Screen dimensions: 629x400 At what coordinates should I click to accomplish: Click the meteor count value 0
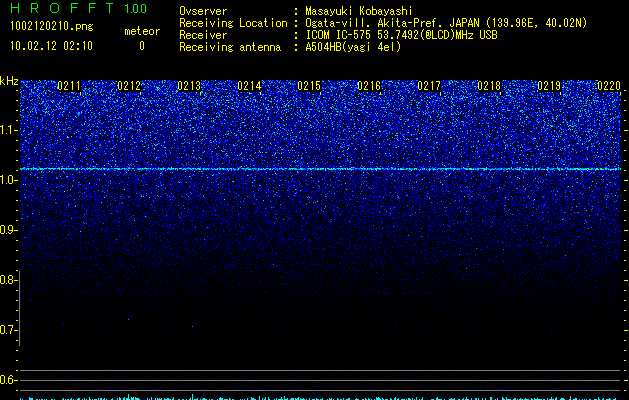tap(142, 46)
